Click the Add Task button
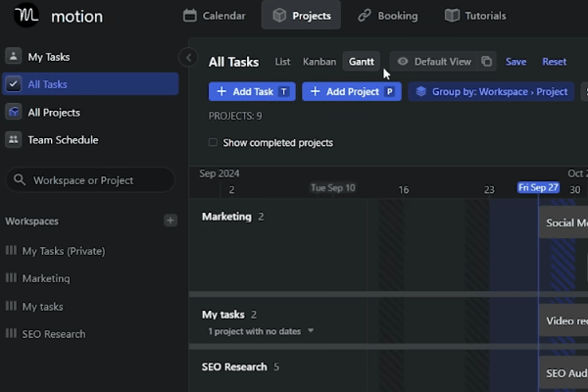The image size is (588, 392). (251, 92)
